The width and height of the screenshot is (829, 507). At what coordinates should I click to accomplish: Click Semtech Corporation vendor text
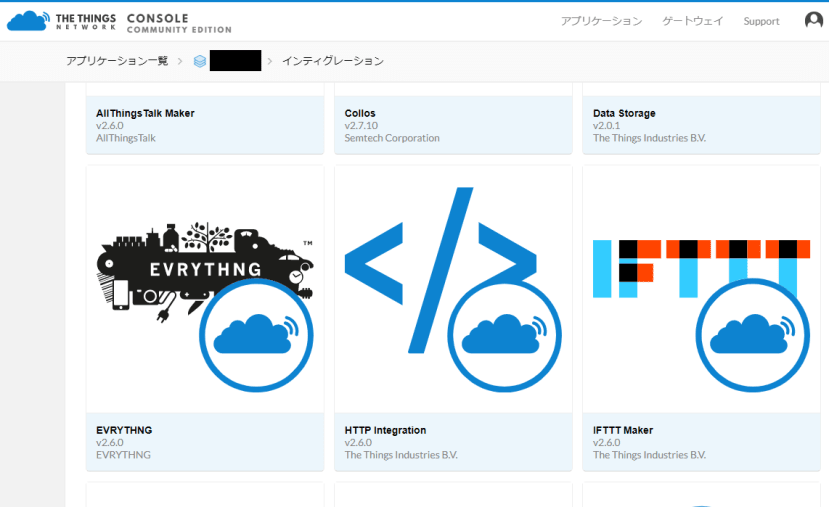click(x=392, y=138)
